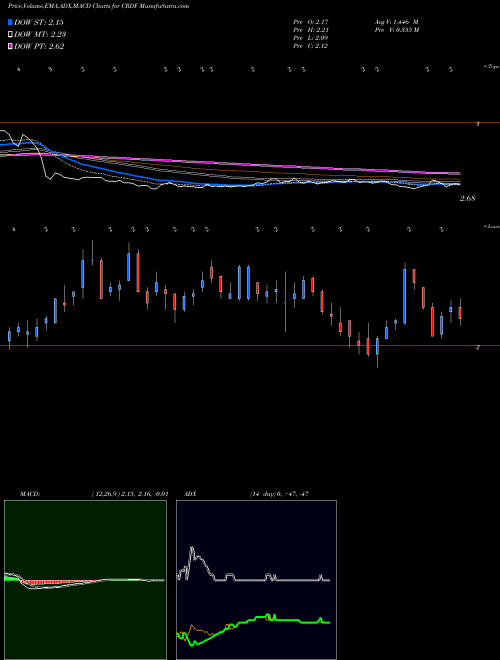
Task: Open the dark blue ADX chart panel
Action: tap(256, 580)
